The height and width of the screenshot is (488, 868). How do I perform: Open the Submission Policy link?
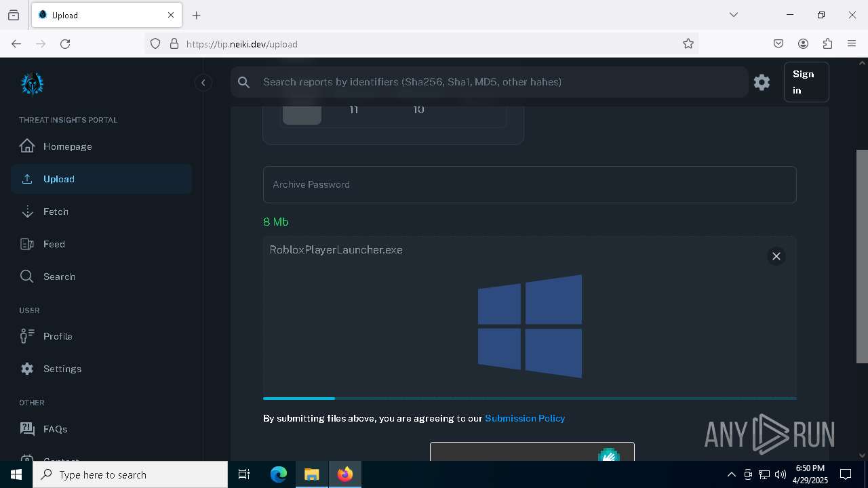coord(525,418)
